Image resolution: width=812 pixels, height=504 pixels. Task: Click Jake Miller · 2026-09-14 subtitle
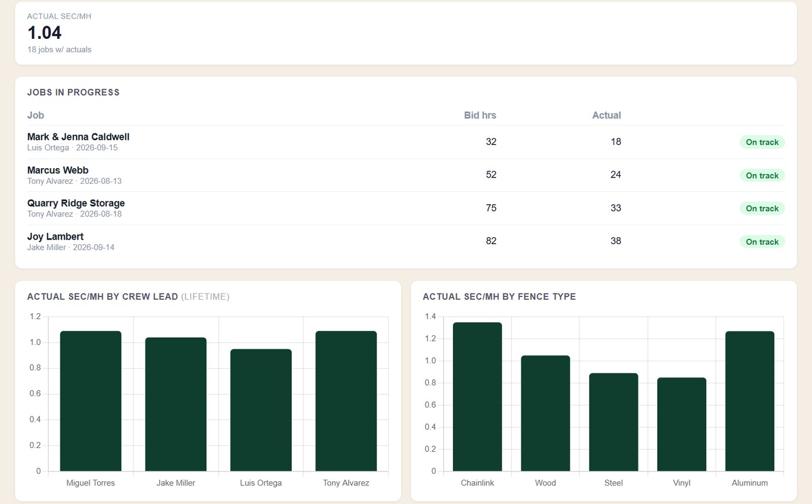click(x=71, y=248)
